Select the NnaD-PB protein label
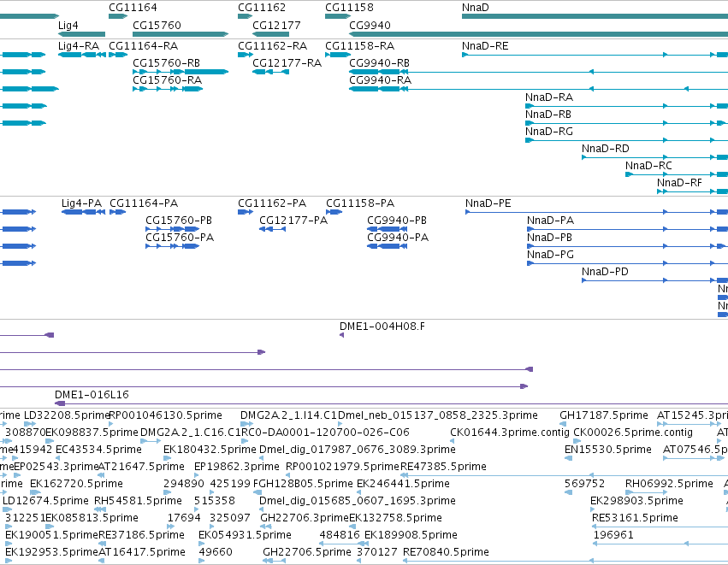 [x=550, y=238]
